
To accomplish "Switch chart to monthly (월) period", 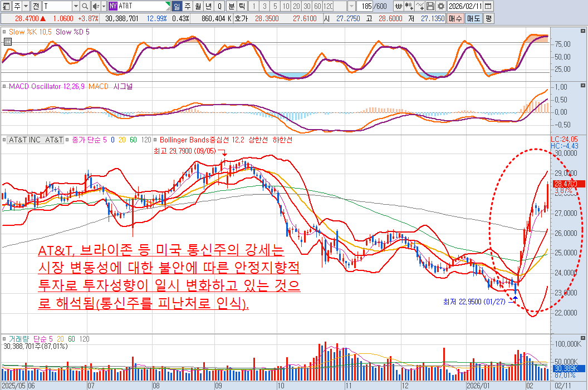I will tap(198, 6).
